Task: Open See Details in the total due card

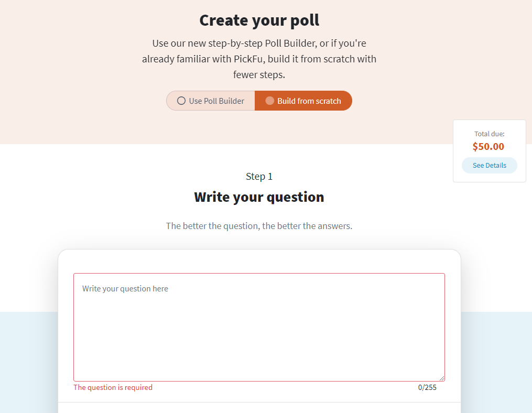Action: 489,165
